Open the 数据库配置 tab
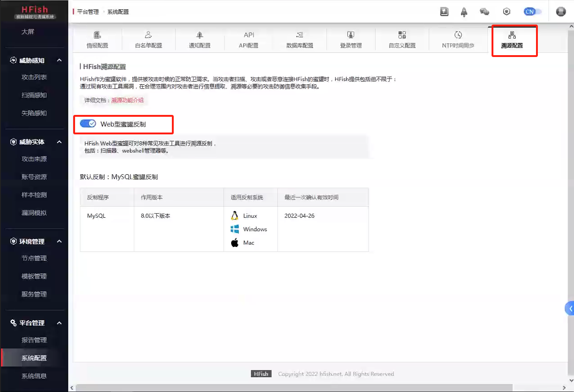This screenshot has width=574, height=392. click(x=300, y=40)
